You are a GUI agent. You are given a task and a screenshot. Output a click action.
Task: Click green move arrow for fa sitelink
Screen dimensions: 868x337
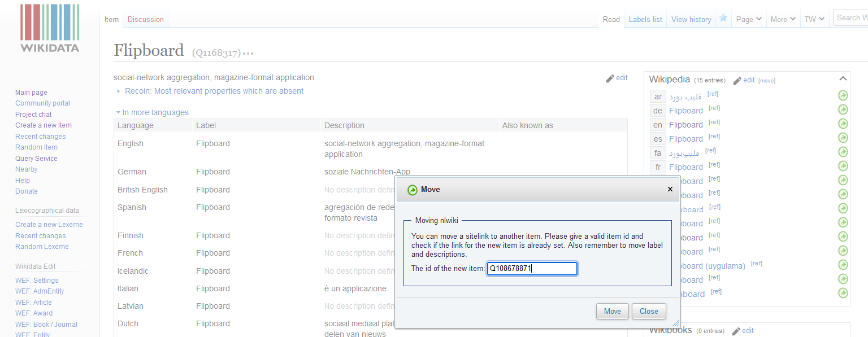pos(843,152)
